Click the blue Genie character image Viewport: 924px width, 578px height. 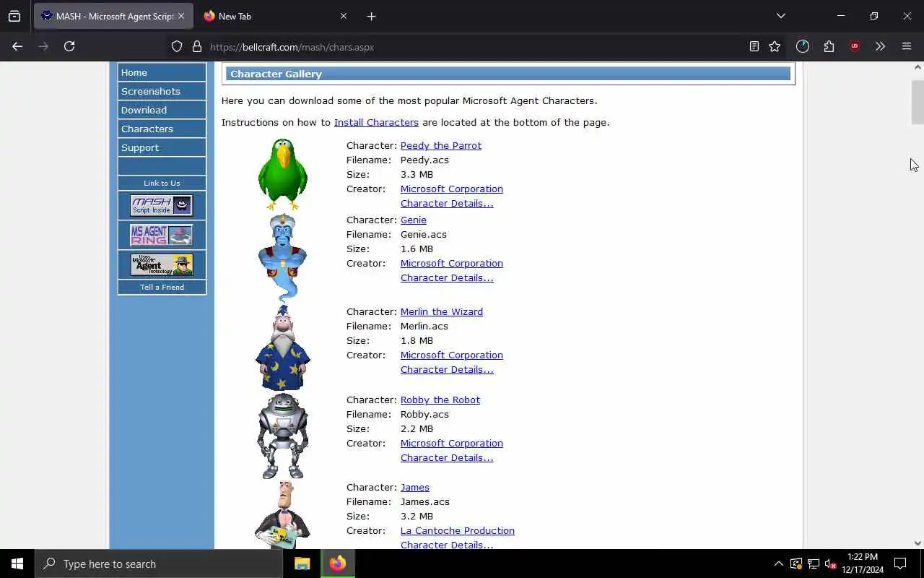(283, 256)
